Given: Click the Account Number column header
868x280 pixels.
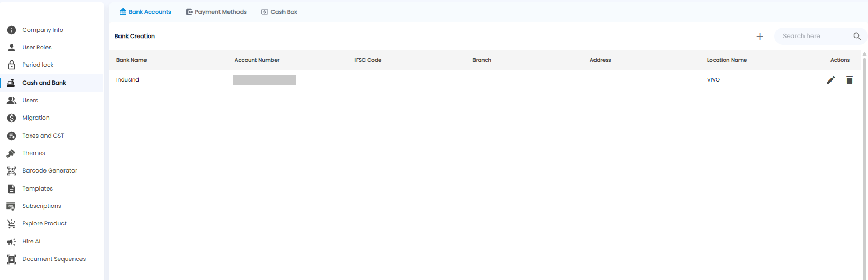Looking at the screenshot, I should 257,60.
